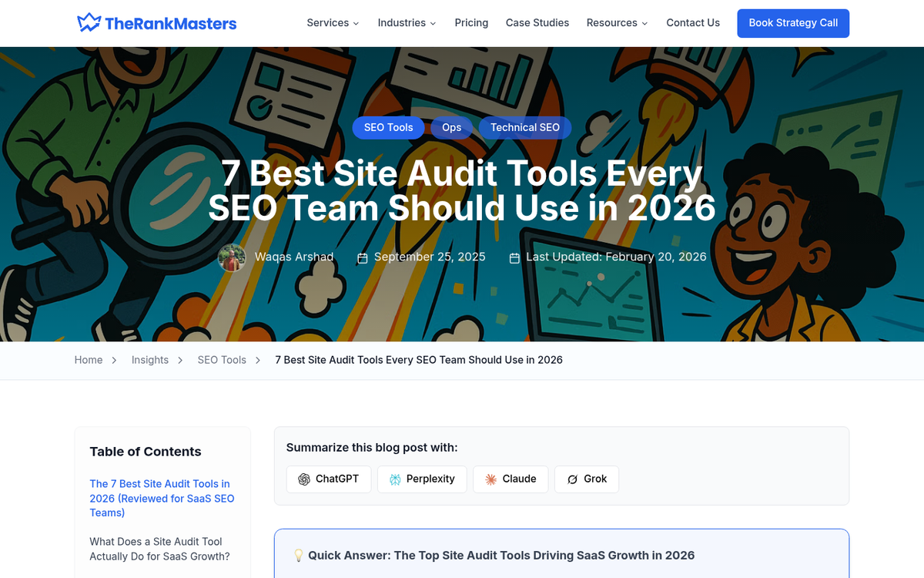Click the ChatGPT logo icon
This screenshot has width=924, height=578.
point(304,479)
